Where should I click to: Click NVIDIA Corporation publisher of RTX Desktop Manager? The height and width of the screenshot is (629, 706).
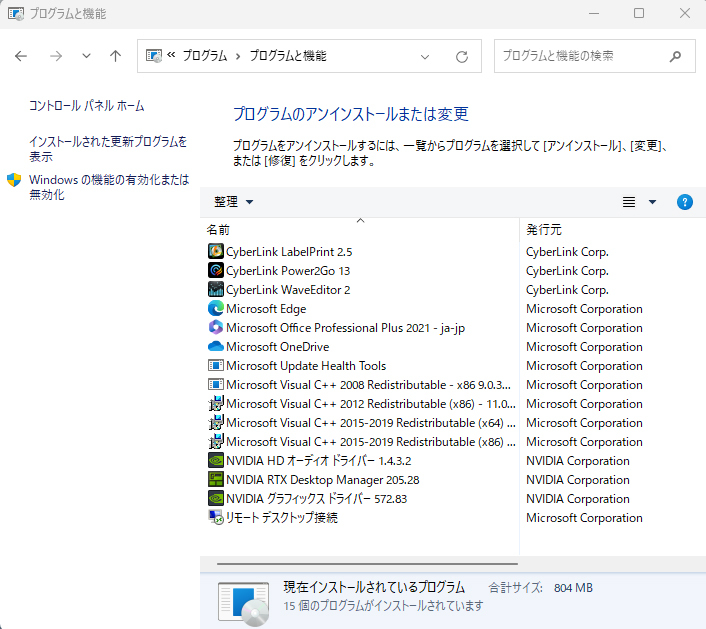(x=578, y=480)
